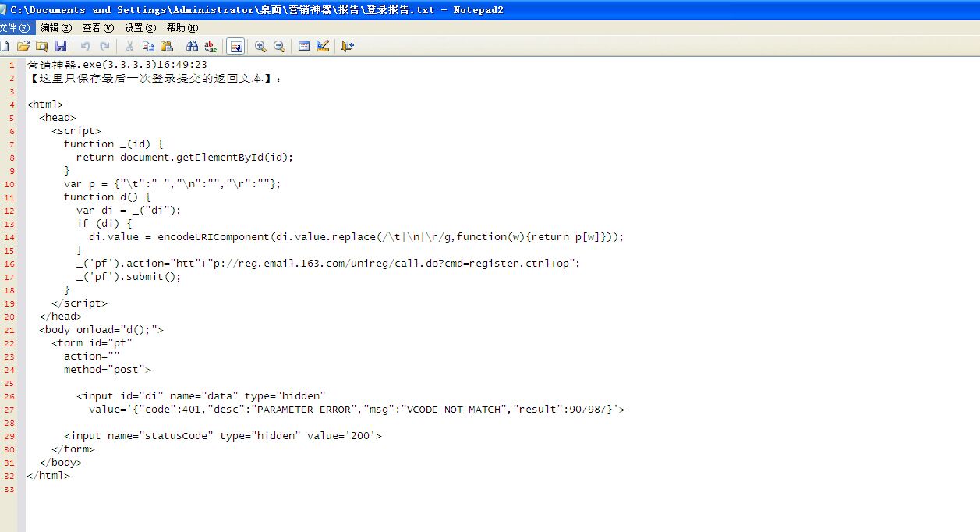The image size is (980, 532).
Task: Open the 查看(V) menu
Action: coord(97,27)
